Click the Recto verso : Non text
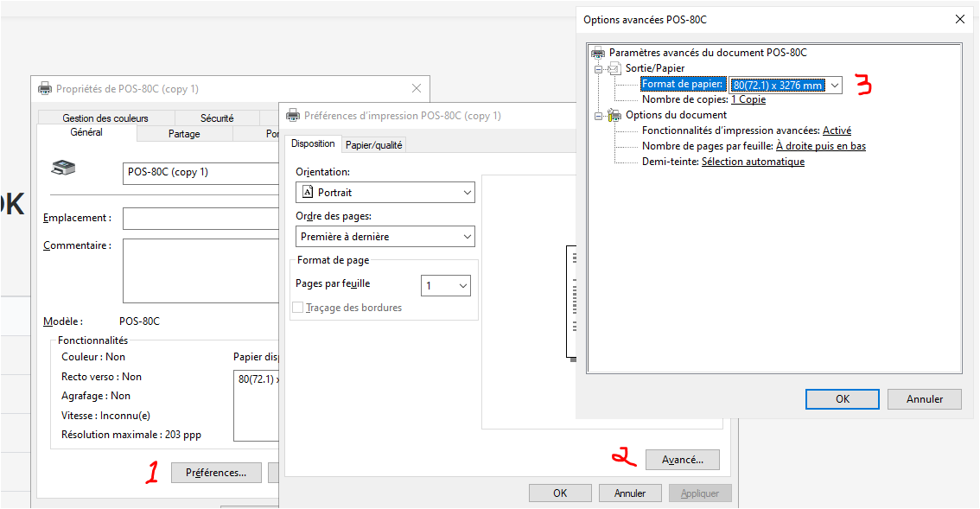The height and width of the screenshot is (509, 980). pos(101,377)
